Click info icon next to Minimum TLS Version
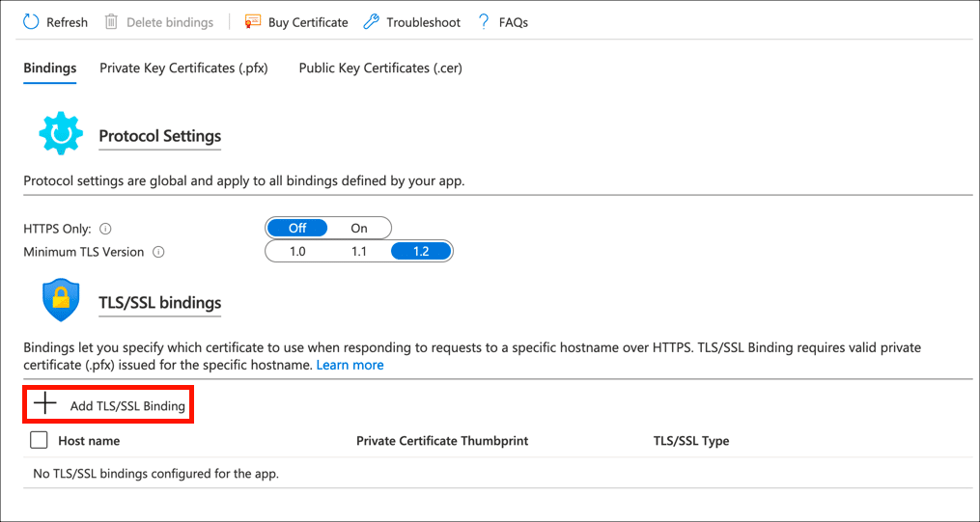980x522 pixels. click(158, 253)
